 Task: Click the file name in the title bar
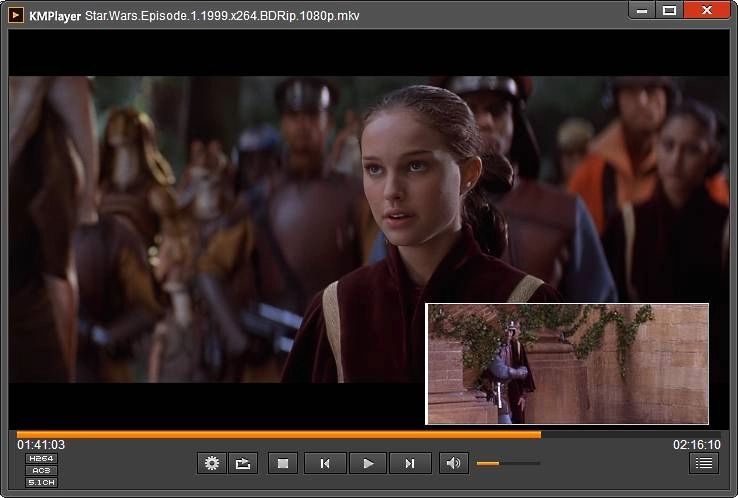(x=222, y=16)
